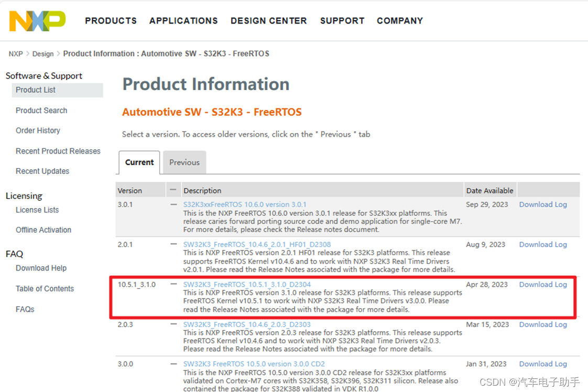The height and width of the screenshot is (392, 588).
Task: Switch to the Previous tab
Action: pyautogui.click(x=184, y=162)
